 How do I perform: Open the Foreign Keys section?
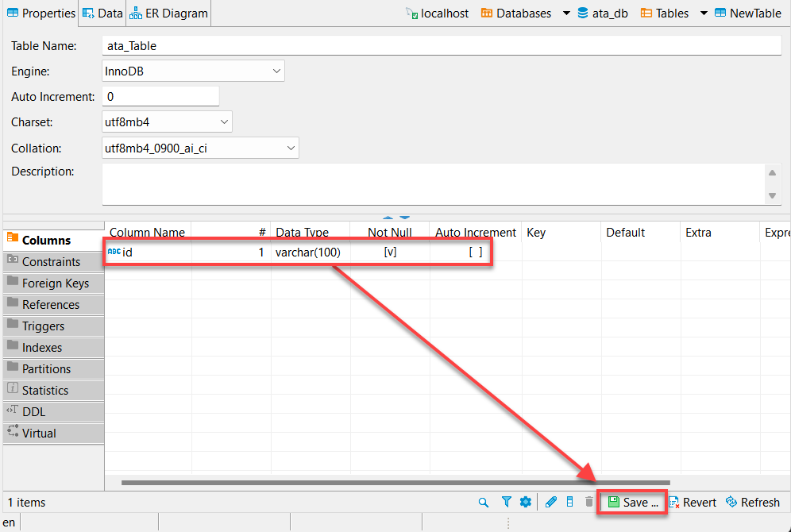click(53, 283)
